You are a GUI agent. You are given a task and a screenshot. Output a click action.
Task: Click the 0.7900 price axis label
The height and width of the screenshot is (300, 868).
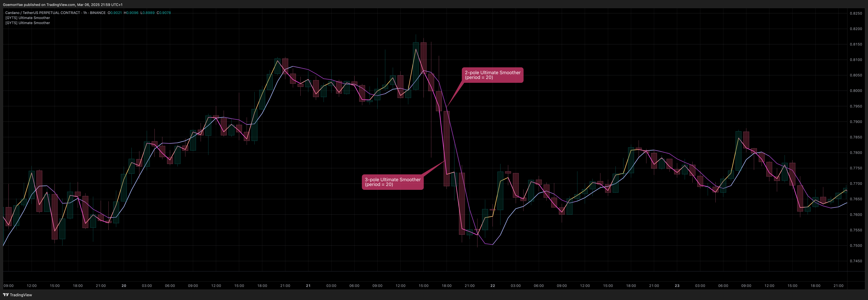tap(856, 122)
